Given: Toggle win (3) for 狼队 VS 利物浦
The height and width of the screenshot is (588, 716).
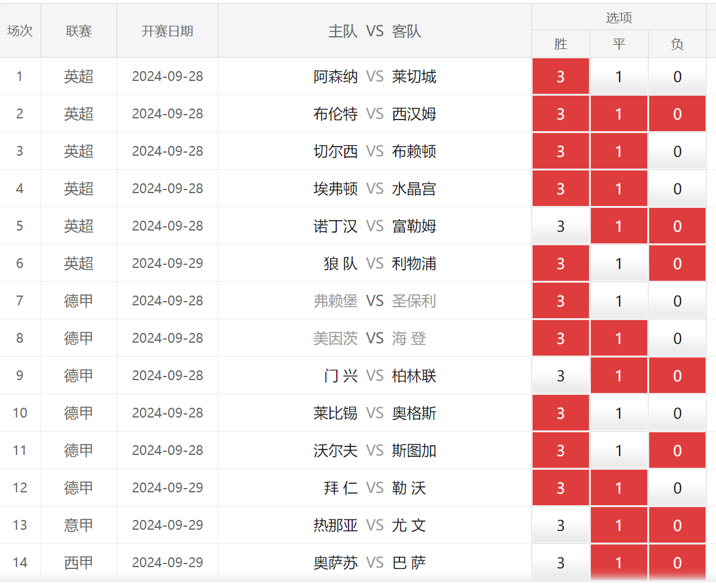Looking at the screenshot, I should point(560,263).
